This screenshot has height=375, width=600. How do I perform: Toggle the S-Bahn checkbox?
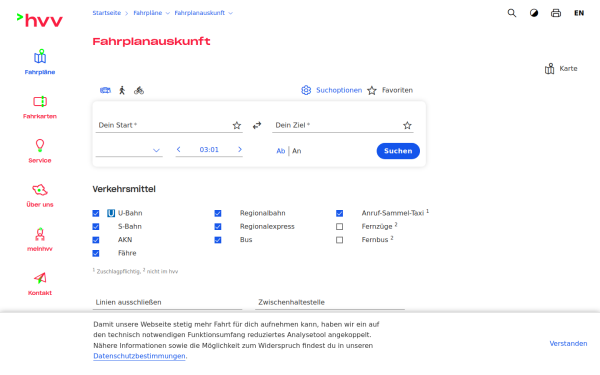point(96,227)
